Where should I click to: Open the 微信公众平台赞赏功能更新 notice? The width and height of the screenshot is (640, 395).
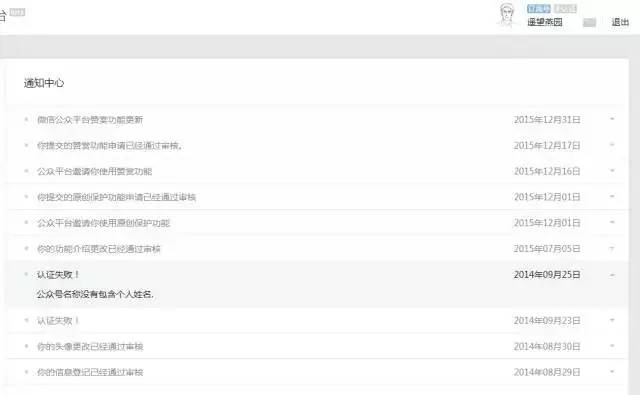[x=90, y=120]
